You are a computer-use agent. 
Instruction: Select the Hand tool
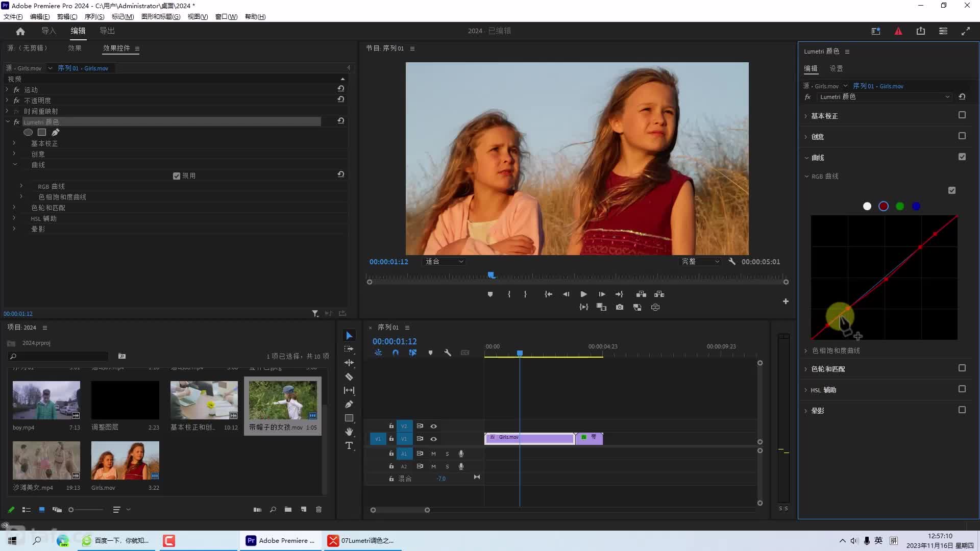click(349, 432)
